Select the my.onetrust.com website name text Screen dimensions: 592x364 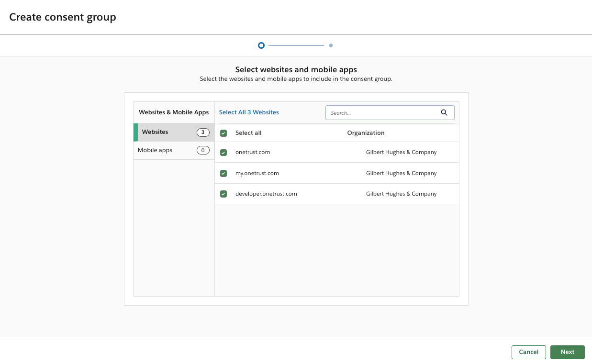(257, 173)
